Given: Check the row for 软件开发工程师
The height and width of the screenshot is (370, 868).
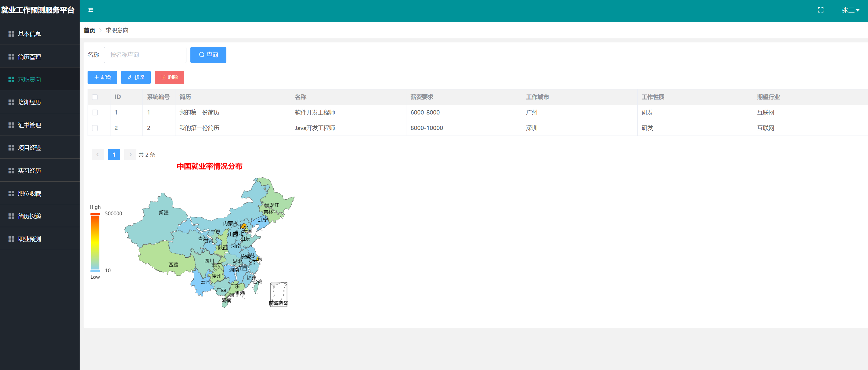Looking at the screenshot, I should tap(95, 112).
